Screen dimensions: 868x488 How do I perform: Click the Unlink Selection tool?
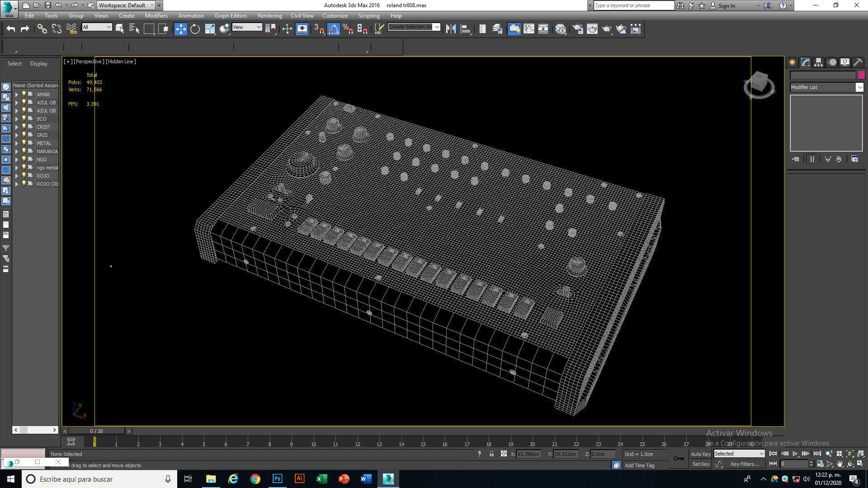(x=57, y=29)
